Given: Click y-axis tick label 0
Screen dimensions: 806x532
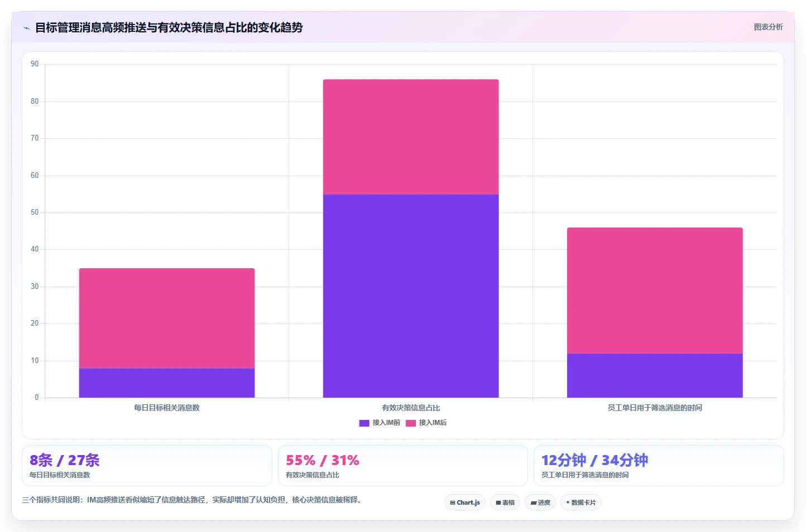Looking at the screenshot, I should 37,398.
